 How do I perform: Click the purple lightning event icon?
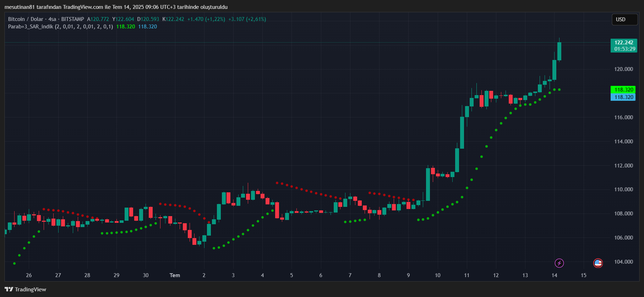[x=559, y=263]
